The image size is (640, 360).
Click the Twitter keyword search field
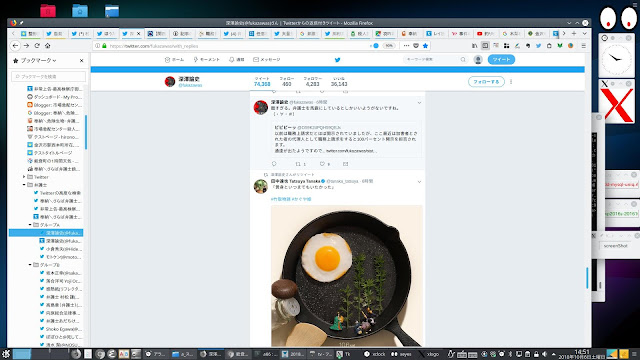[436, 60]
